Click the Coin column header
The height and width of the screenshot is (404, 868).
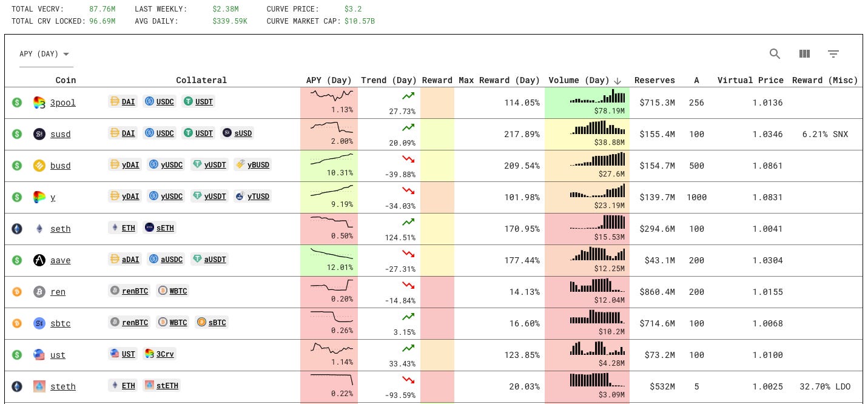[x=66, y=80]
